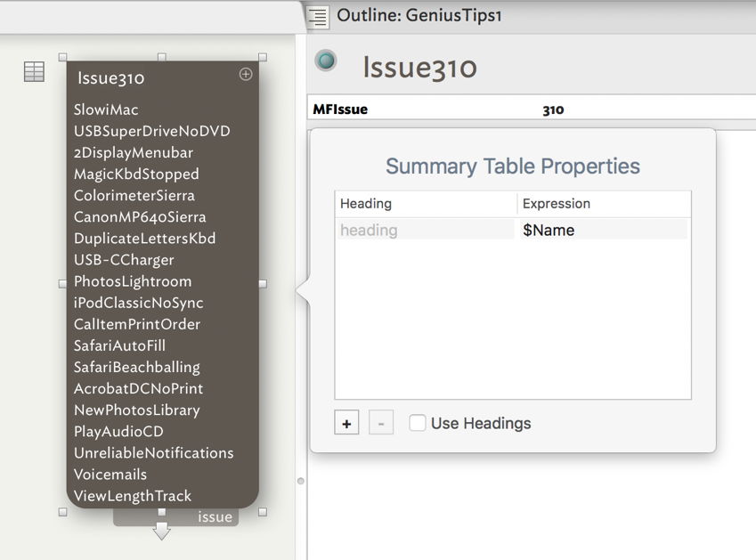Viewport: 756px width, 560px height.
Task: Click the empty heading placeholder cell
Action: coord(425,231)
